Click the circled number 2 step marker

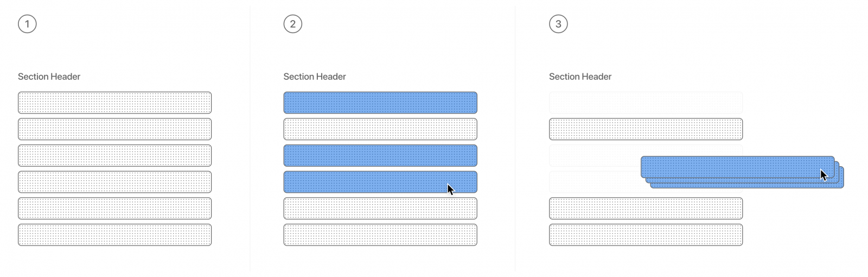[x=293, y=24]
